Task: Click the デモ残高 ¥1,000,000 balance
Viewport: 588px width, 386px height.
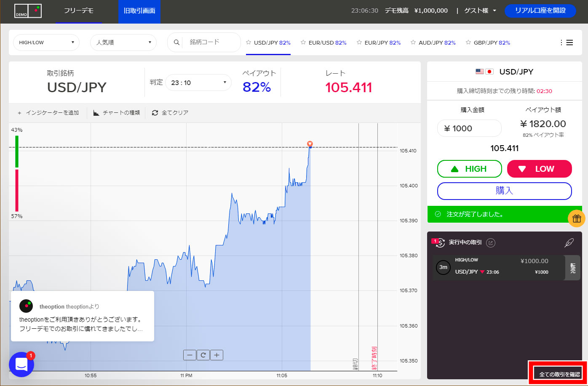Action: (x=416, y=11)
